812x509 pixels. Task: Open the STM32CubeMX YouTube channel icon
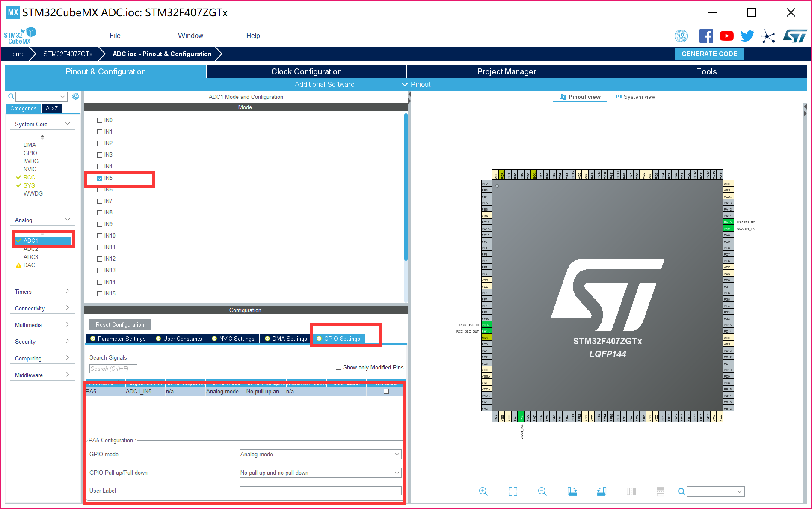[726, 36]
